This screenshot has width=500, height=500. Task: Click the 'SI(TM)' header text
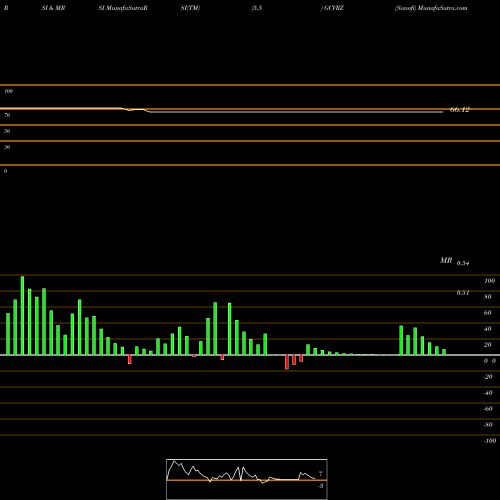coord(190,8)
